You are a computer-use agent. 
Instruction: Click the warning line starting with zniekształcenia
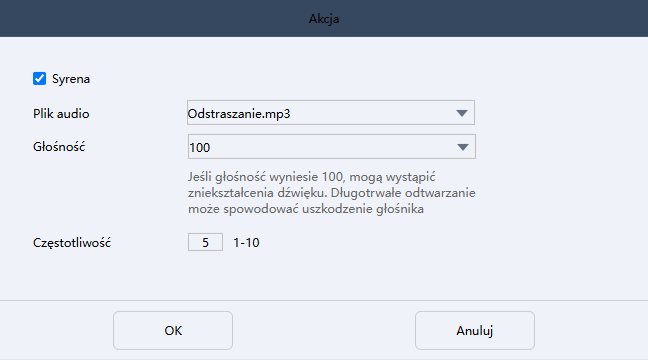point(332,193)
